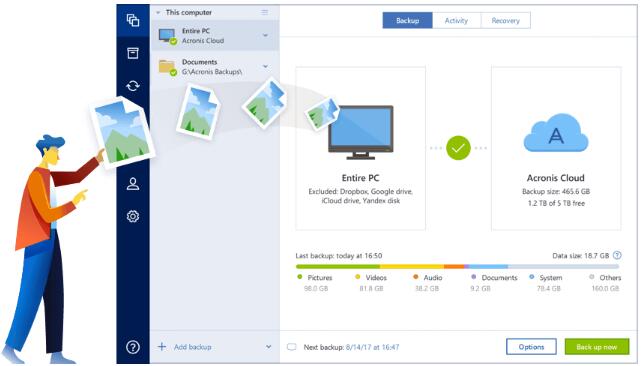
Task: Open the This computer list menu icon
Action: [x=264, y=12]
